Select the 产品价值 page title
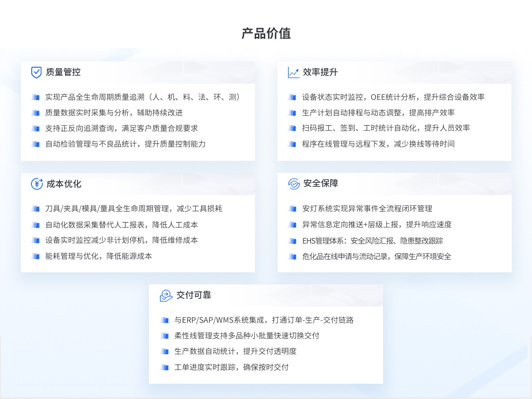 coord(266,34)
